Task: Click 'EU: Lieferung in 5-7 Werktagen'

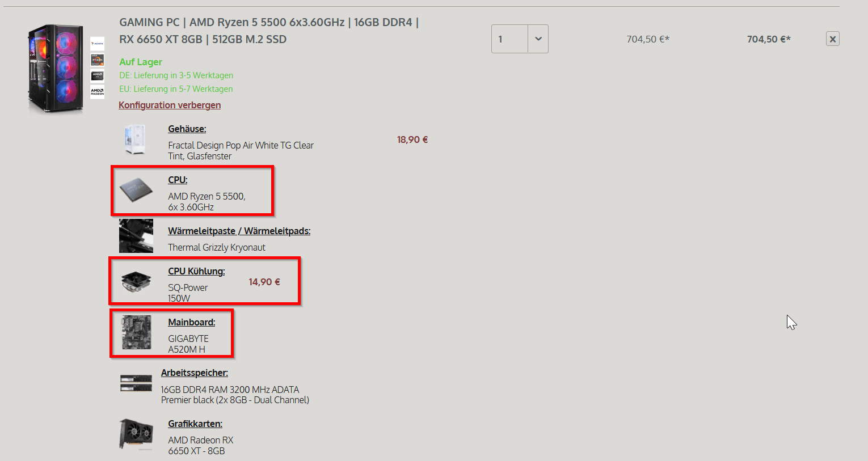Action: [x=176, y=89]
